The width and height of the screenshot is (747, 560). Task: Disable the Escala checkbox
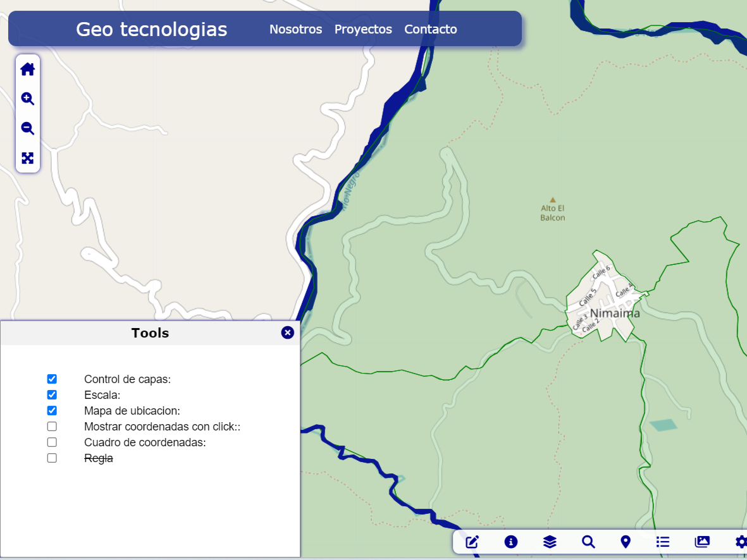click(52, 395)
